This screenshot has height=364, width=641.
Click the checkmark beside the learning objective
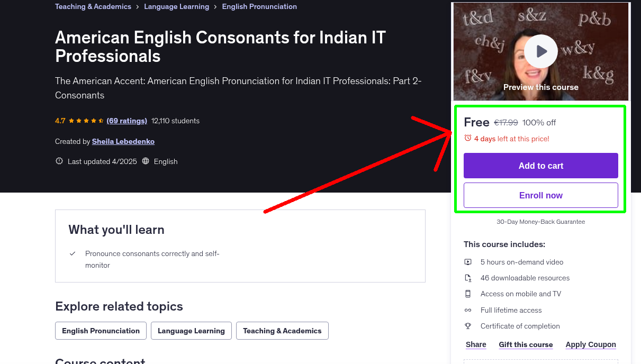point(73,253)
